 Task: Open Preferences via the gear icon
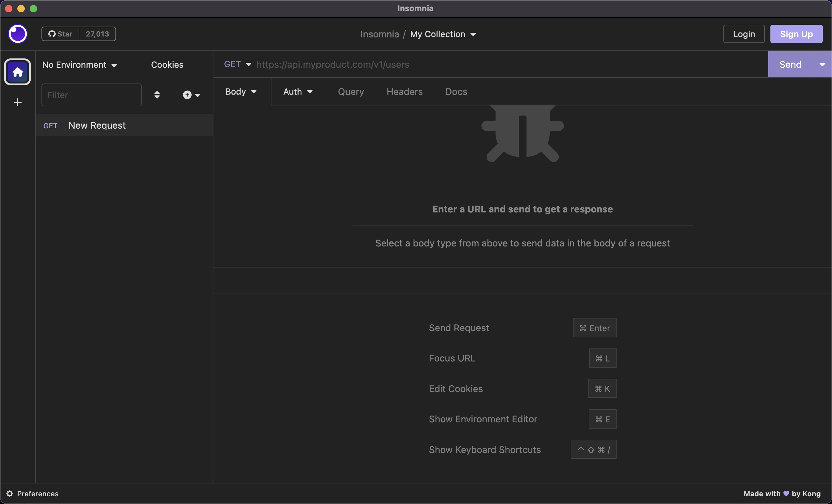(x=10, y=493)
